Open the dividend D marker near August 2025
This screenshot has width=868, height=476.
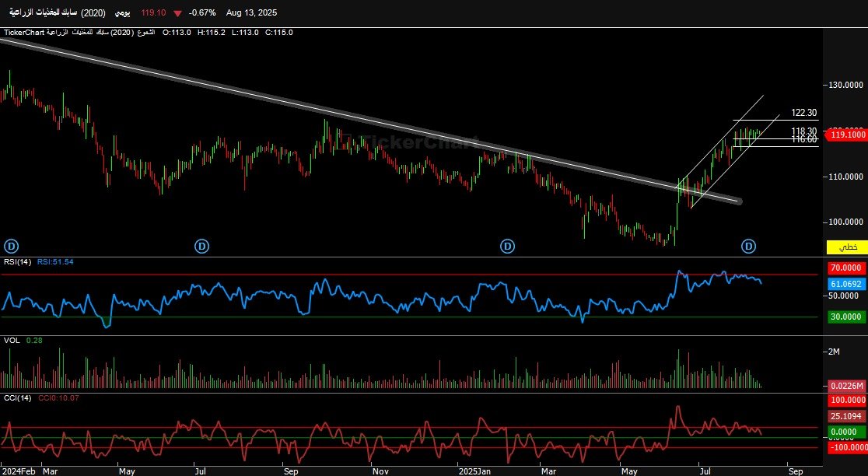pyautogui.click(x=749, y=247)
